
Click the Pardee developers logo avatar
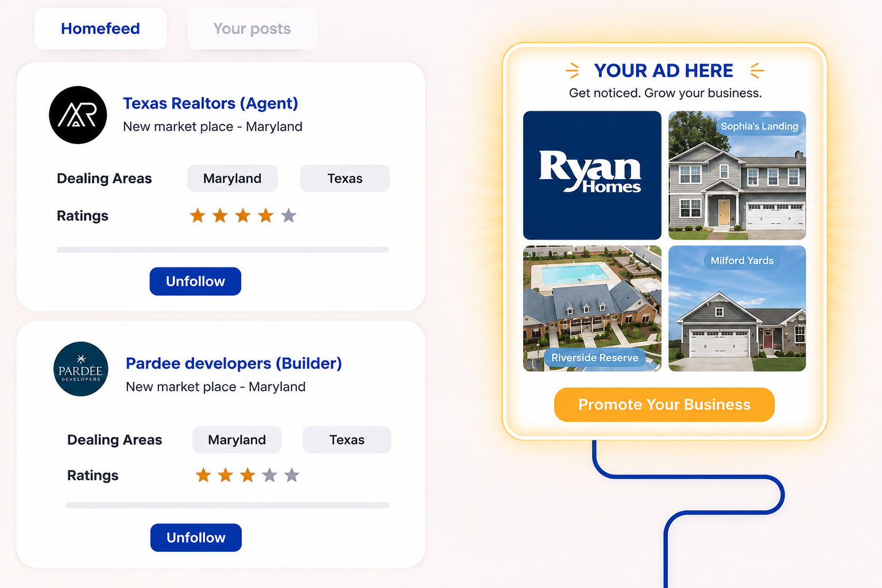[x=81, y=369]
